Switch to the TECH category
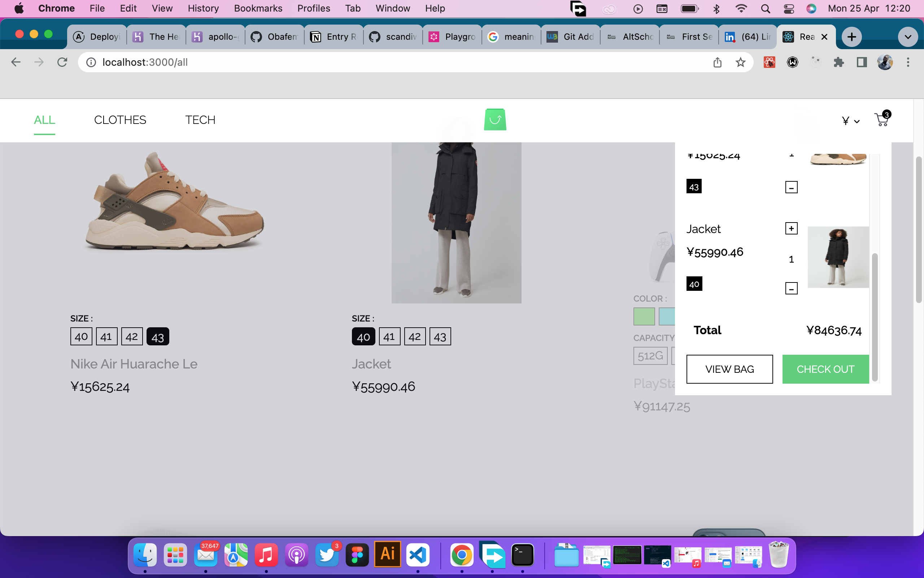Image resolution: width=924 pixels, height=578 pixels. (200, 120)
